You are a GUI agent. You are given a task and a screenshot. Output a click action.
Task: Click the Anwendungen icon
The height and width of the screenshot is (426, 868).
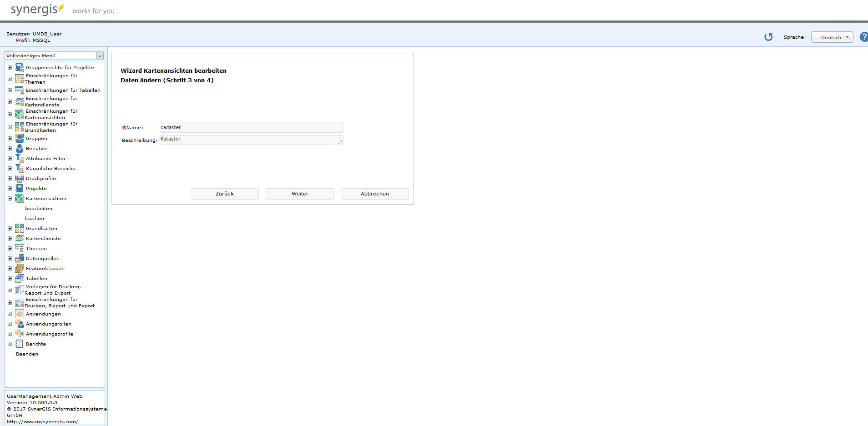tap(20, 314)
